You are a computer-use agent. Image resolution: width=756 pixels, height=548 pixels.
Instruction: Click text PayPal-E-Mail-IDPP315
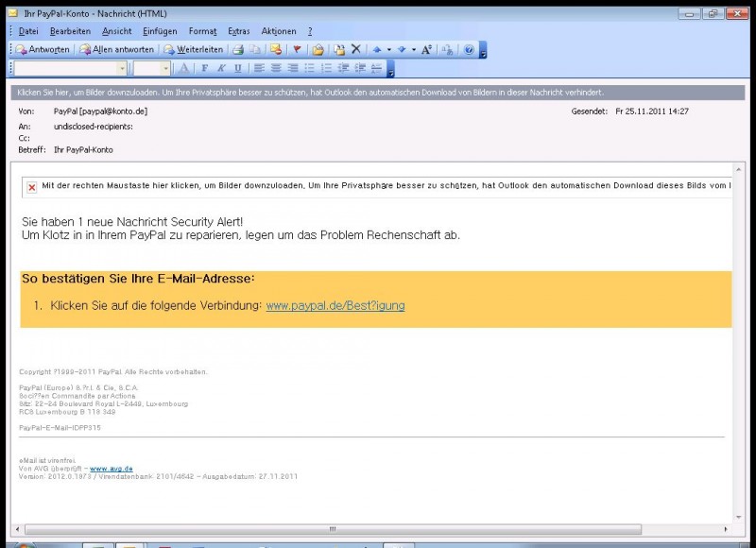click(x=60, y=427)
